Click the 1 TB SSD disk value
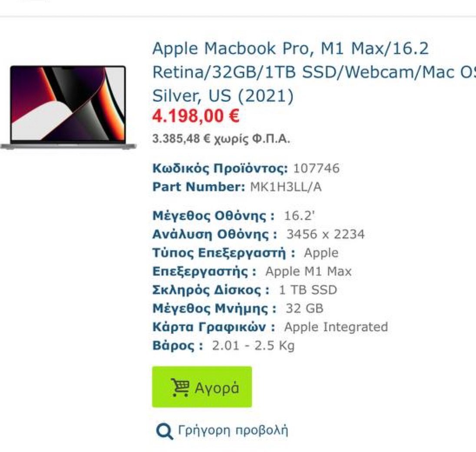This screenshot has height=452, width=476. click(308, 290)
